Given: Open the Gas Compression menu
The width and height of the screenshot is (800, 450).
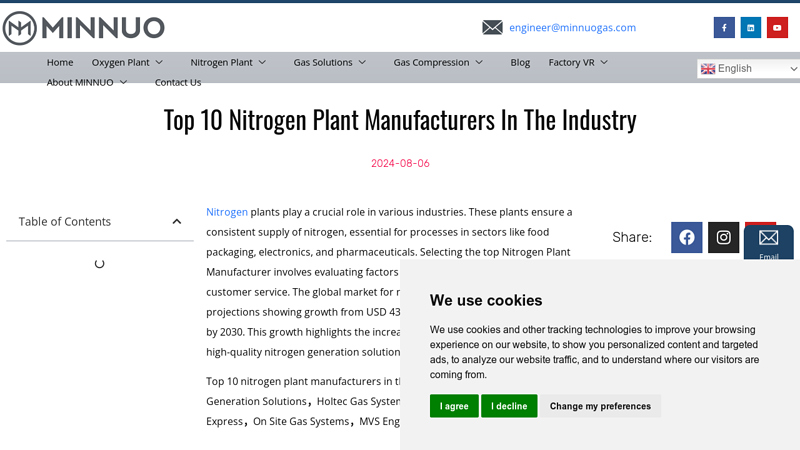Looking at the screenshot, I should 431,62.
